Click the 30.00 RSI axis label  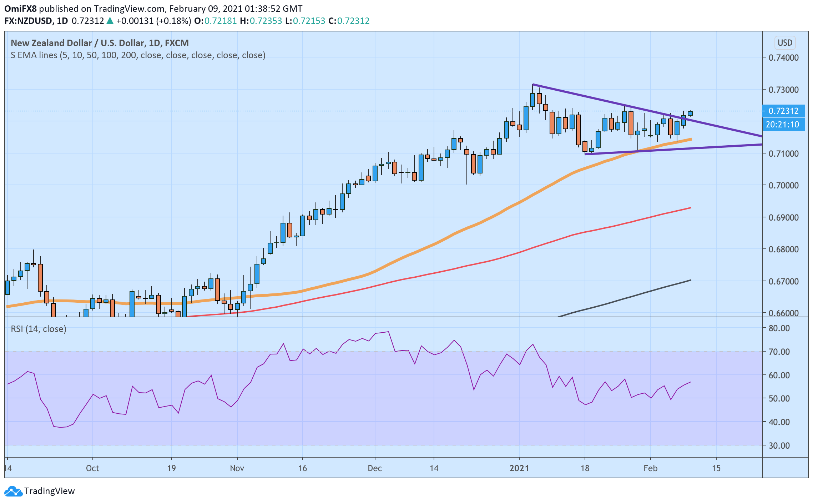click(x=779, y=445)
